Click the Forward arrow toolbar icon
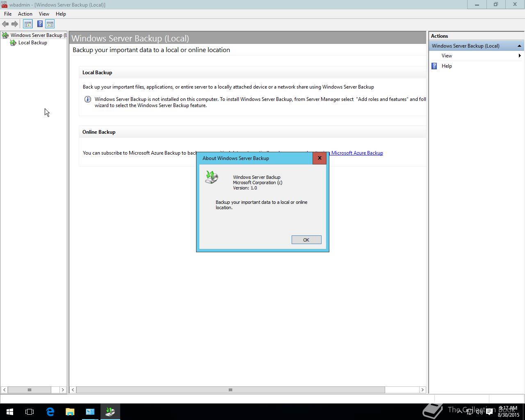This screenshot has width=525, height=420. [x=15, y=24]
